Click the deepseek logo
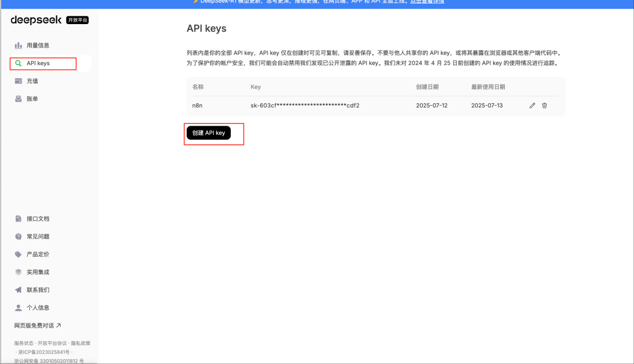This screenshot has width=634, height=364. coord(36,20)
